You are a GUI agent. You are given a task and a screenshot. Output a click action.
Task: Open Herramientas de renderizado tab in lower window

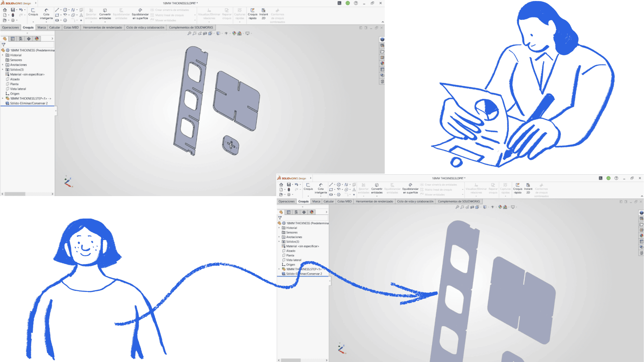374,201
